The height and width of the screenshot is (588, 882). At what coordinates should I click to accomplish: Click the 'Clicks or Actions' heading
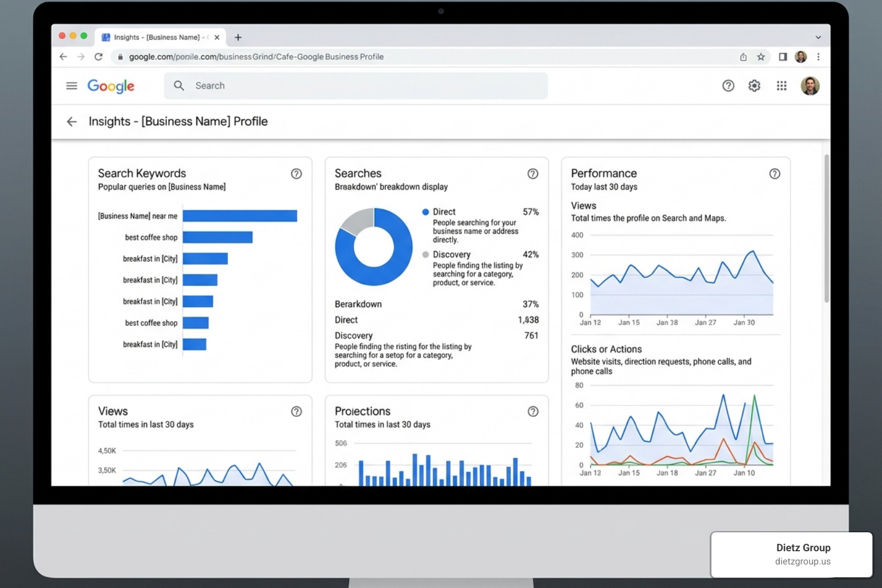click(606, 349)
